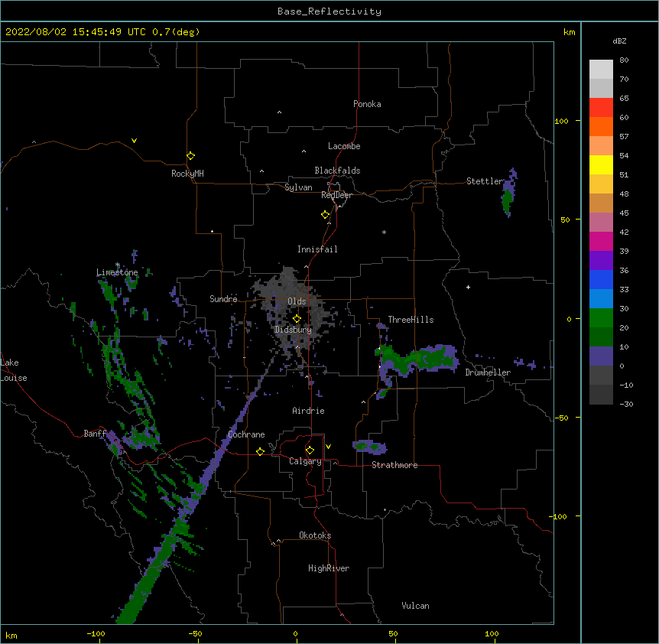Click the asterisk marker above Limestone label
The image size is (659, 644).
pos(118,265)
